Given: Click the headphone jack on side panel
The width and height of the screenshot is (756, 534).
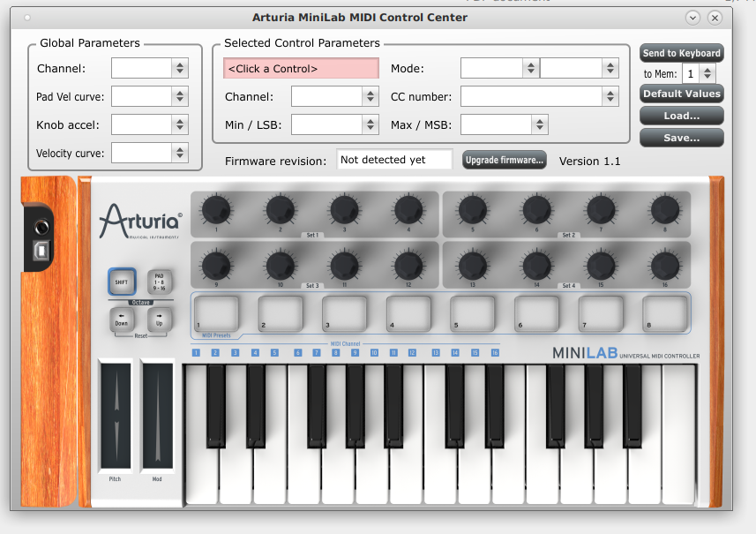Looking at the screenshot, I should tap(41, 227).
